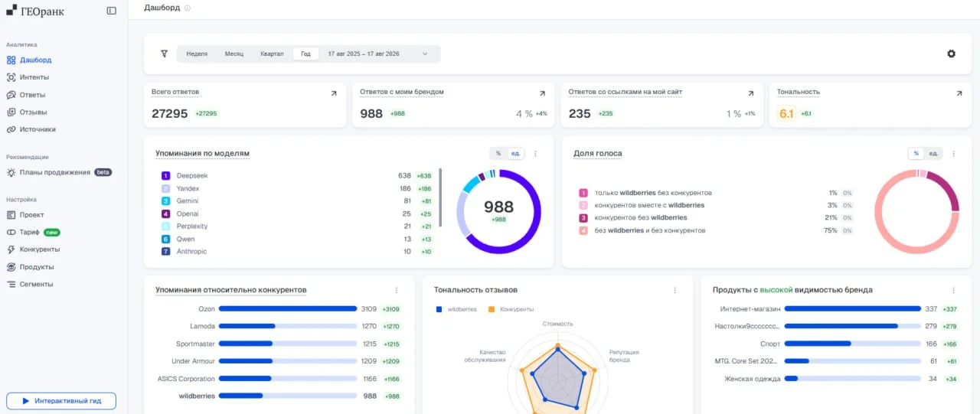Viewport: 980px width, 414px height.
Task: Click the Сегменты sidebar icon
Action: point(11,284)
